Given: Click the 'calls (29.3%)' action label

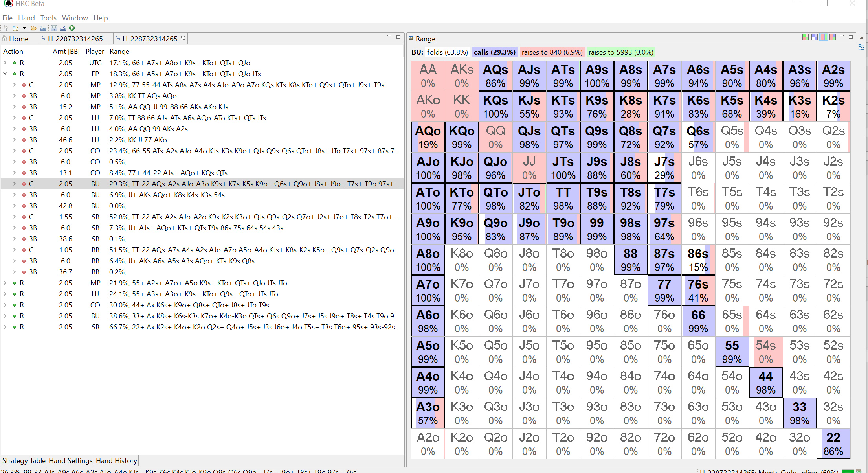Looking at the screenshot, I should tap(494, 52).
